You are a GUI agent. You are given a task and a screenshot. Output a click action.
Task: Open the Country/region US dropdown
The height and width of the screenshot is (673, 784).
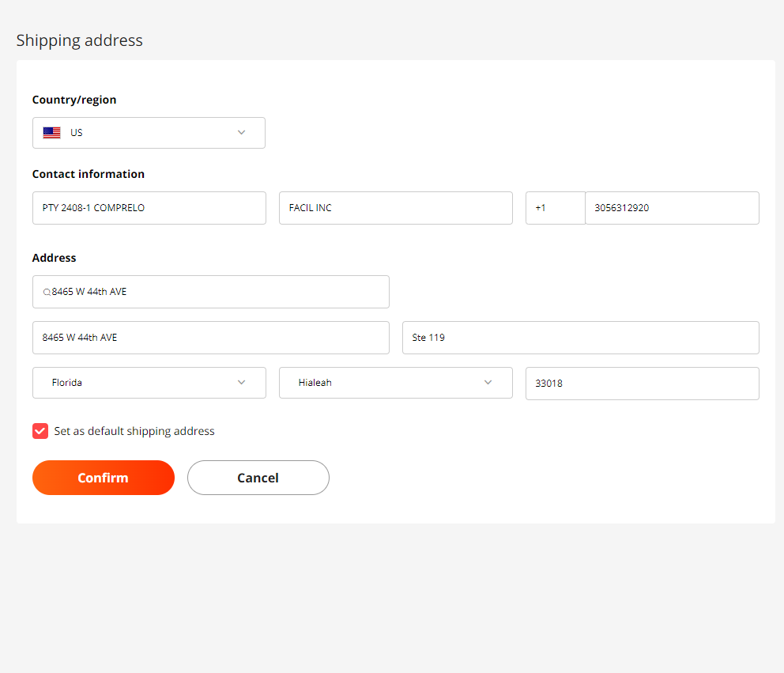[x=149, y=133]
